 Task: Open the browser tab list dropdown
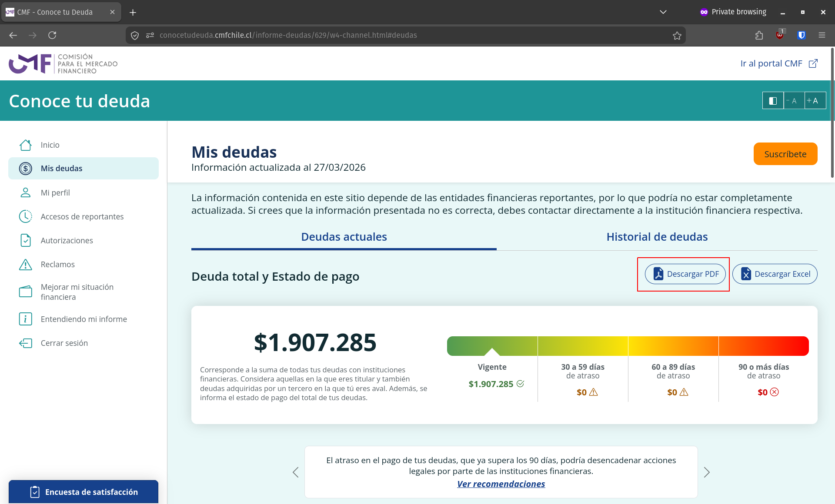663,12
